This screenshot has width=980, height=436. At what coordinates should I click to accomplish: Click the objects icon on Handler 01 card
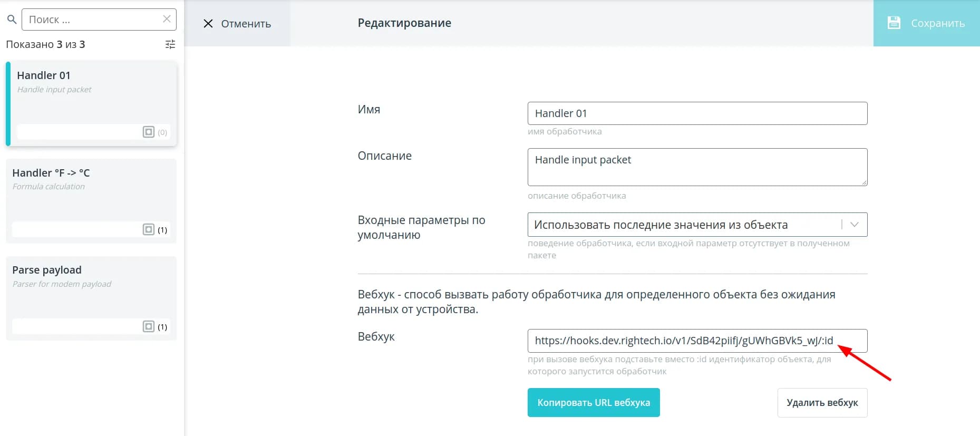coord(149,132)
